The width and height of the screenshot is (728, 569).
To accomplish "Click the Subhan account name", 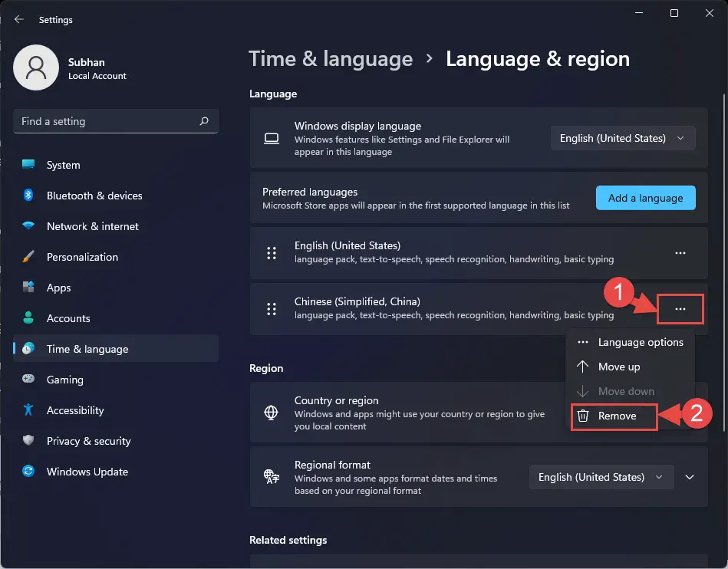I will 87,62.
